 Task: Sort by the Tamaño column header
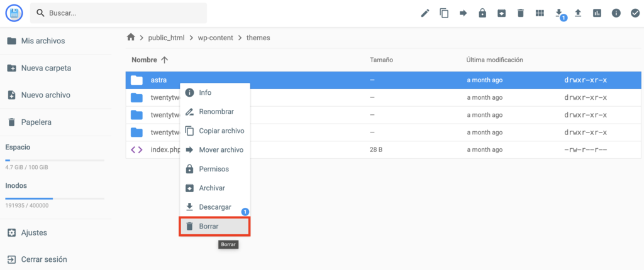(381, 60)
